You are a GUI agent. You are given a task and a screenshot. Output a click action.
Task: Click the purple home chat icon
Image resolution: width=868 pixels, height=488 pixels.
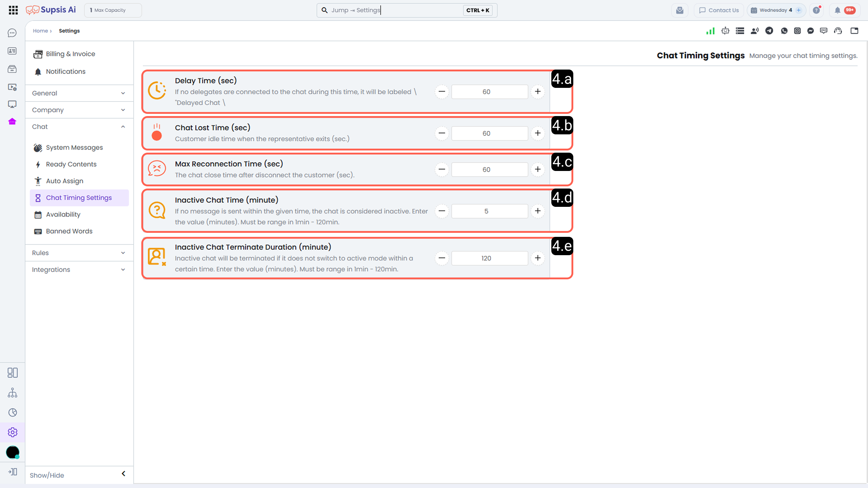point(12,122)
